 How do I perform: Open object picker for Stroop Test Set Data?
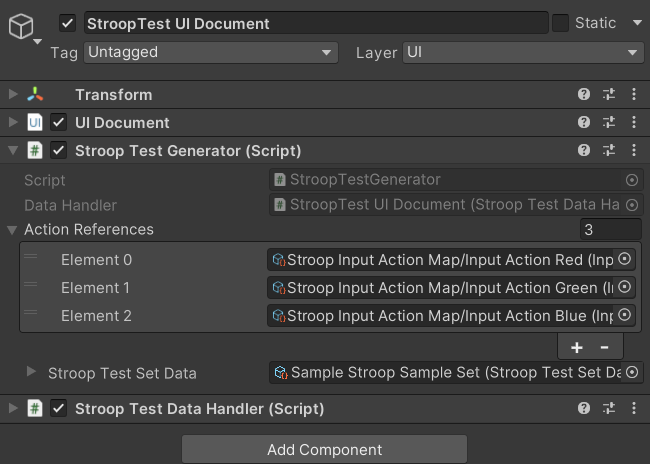pyautogui.click(x=632, y=372)
